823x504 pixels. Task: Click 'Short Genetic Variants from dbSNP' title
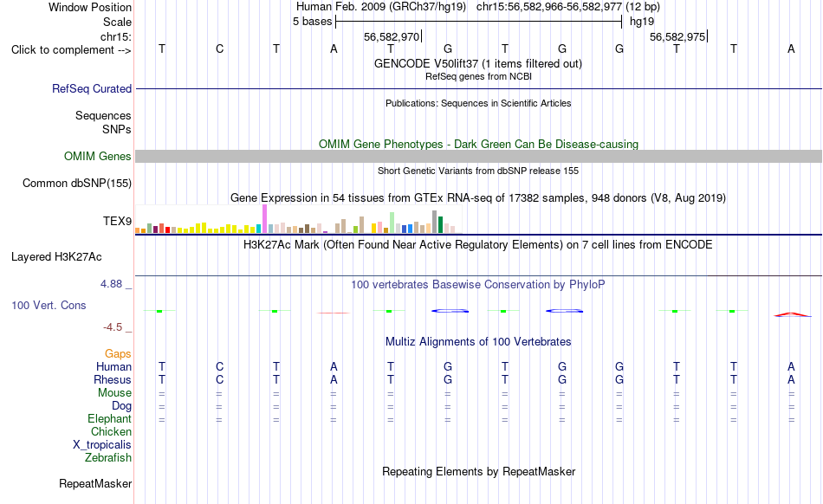478,171
